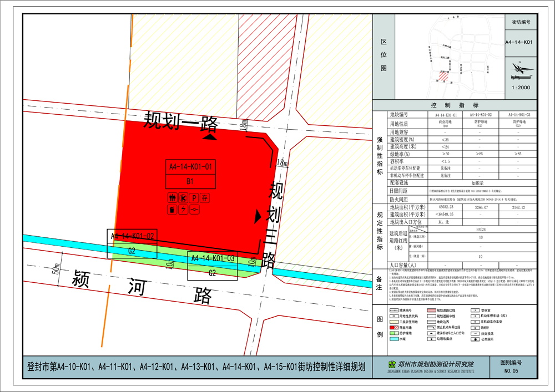Viewport: 555px width, 392px height.
Task: Select the trash bin garbage collection icon
Action: tap(172, 209)
